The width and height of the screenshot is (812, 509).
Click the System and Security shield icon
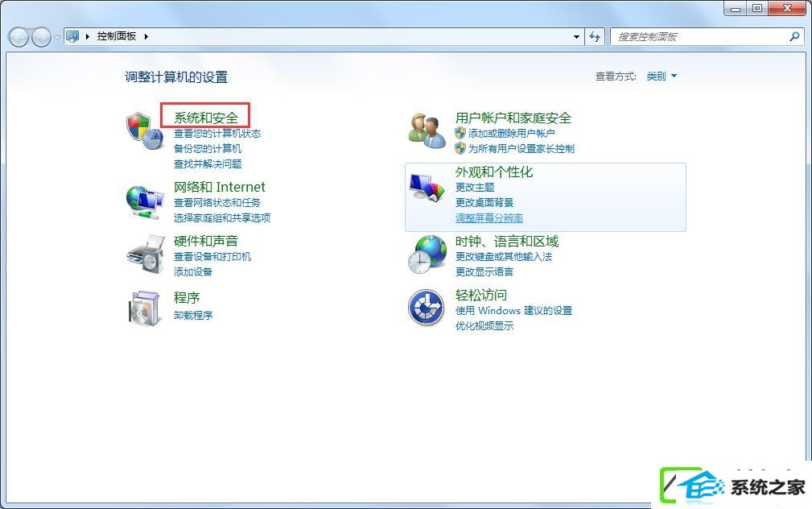click(145, 131)
